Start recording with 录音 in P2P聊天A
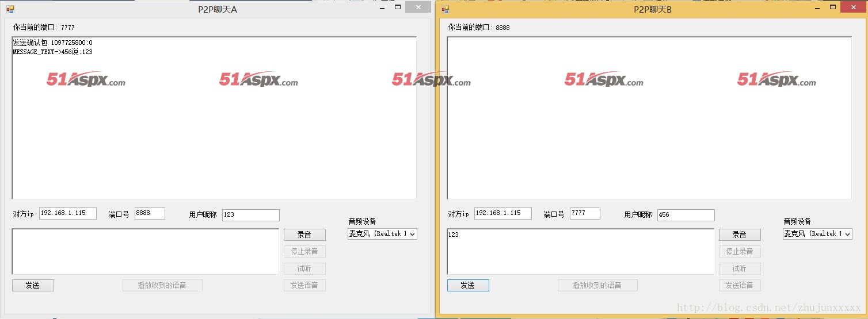The image size is (868, 319). pos(304,235)
